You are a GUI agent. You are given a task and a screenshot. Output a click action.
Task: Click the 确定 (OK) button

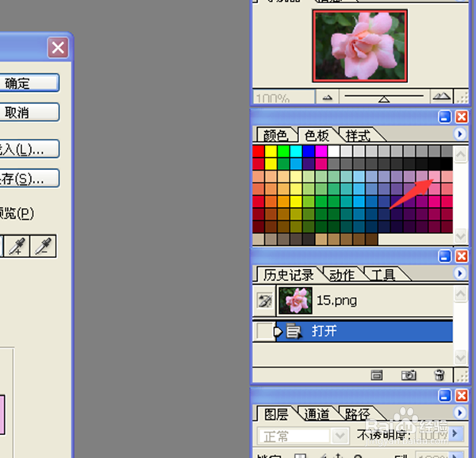pos(29,83)
